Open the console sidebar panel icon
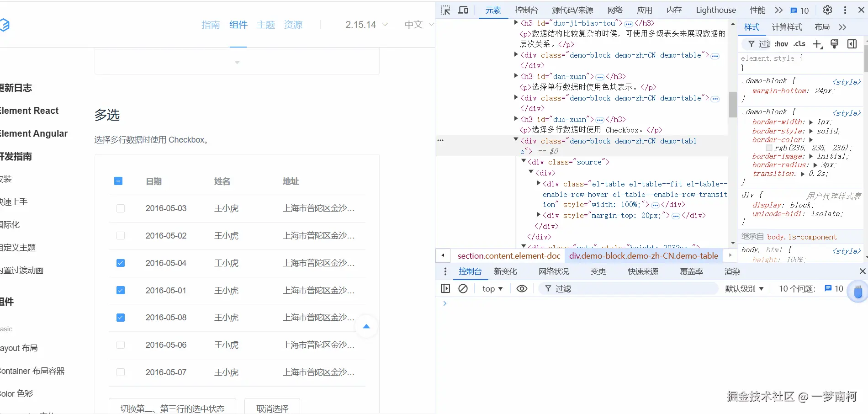This screenshot has height=414, width=868. pyautogui.click(x=445, y=288)
